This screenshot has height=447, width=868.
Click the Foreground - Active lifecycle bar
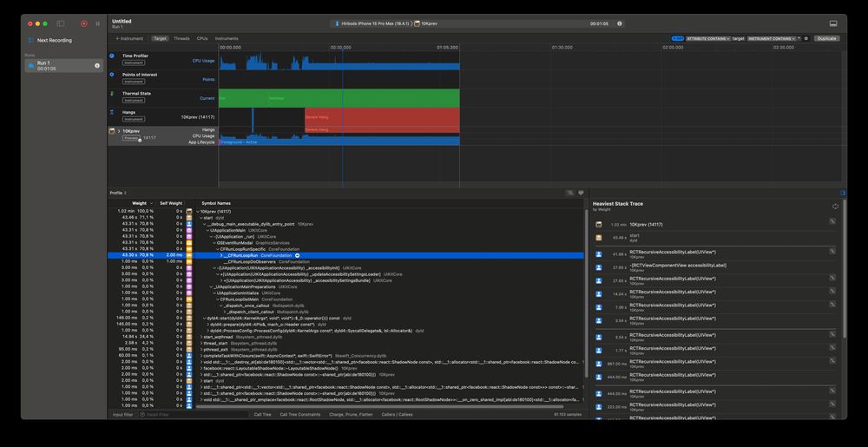click(339, 142)
